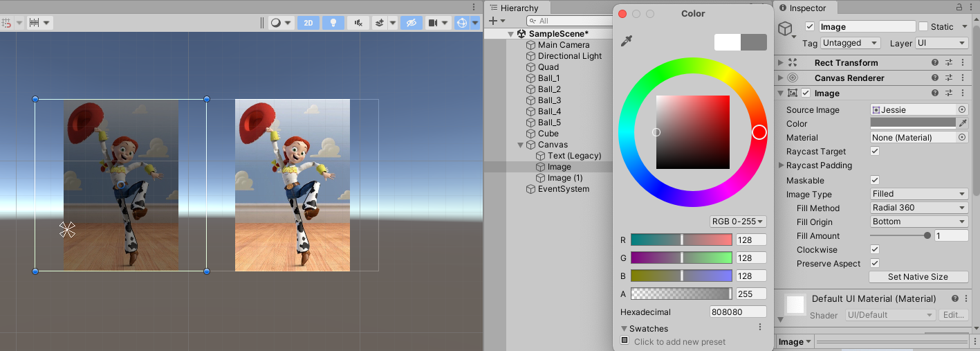Pick a color with the Color window eyedropper

(627, 42)
